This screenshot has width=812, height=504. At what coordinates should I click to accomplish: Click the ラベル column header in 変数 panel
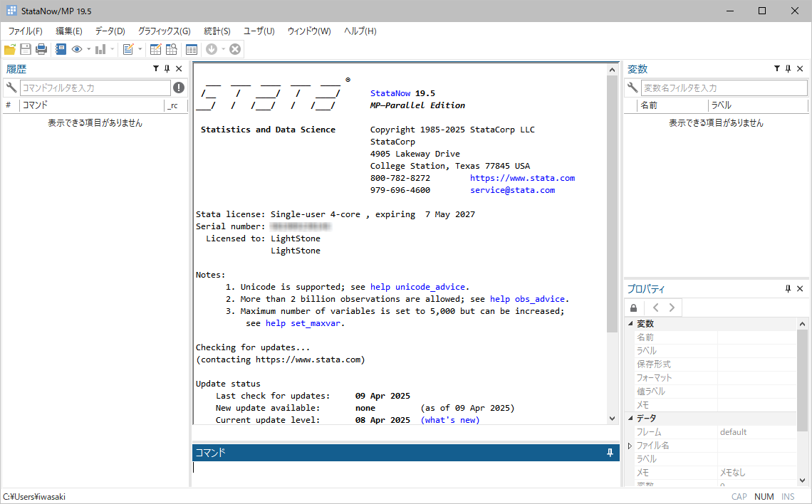[758, 105]
